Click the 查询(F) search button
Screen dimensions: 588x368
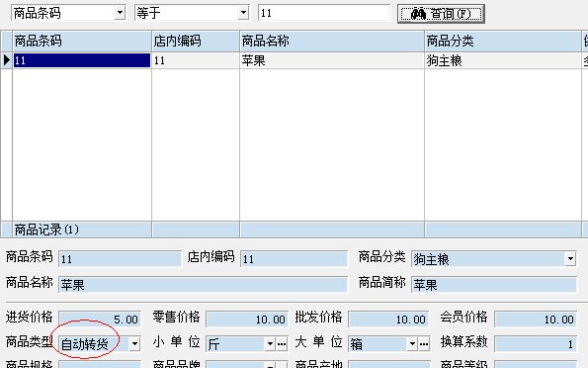pos(441,14)
